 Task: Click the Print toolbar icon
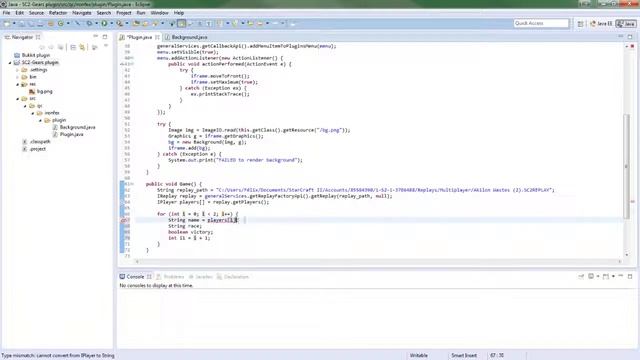click(x=40, y=24)
